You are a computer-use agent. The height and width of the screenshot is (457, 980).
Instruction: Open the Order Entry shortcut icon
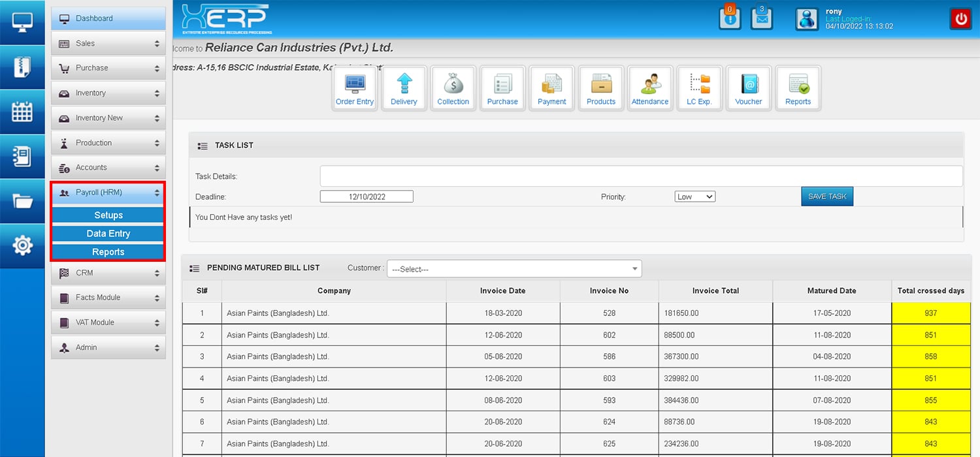(x=355, y=88)
